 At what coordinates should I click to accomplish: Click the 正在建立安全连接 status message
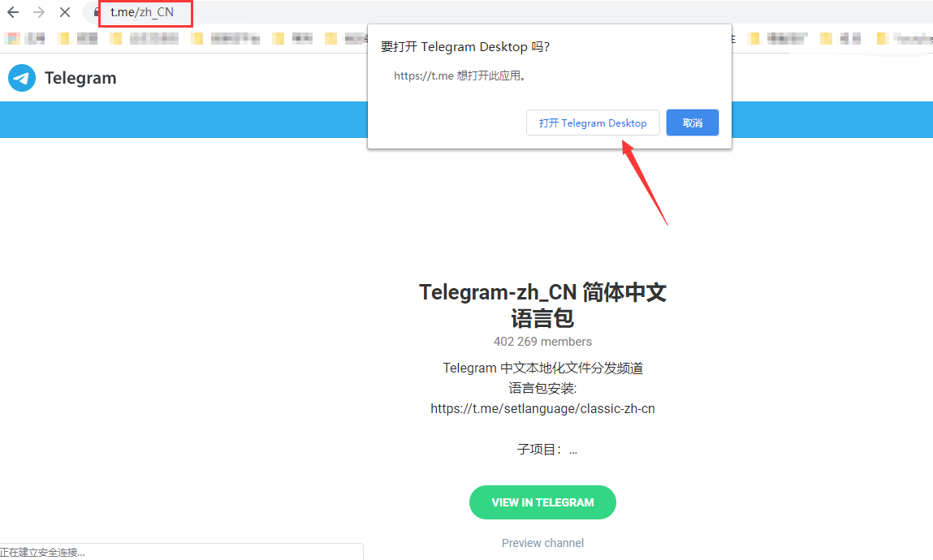pos(42,552)
